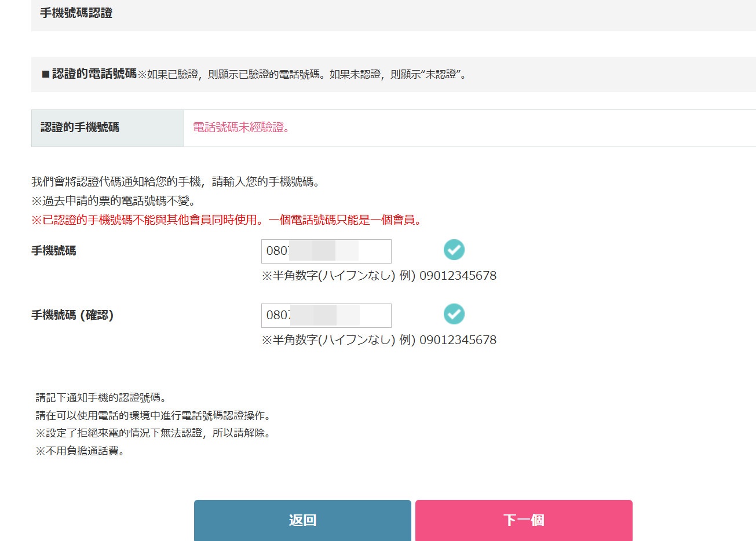Select the note ※如果已驗證，則顯示已驗證的電話號碼
This screenshot has width=756, height=541.
pyautogui.click(x=302, y=74)
